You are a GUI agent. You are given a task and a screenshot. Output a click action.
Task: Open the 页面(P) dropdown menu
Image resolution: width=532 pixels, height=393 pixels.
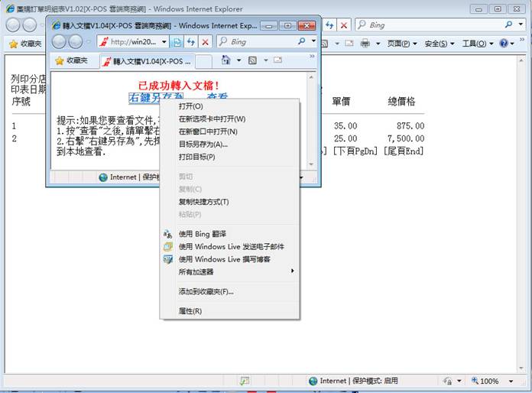(x=402, y=44)
